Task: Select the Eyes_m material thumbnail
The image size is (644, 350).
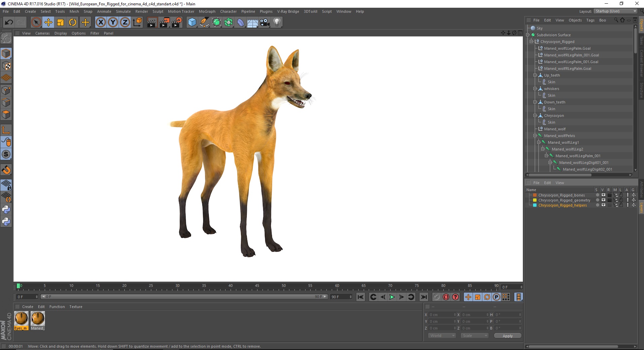Action: pos(21,321)
